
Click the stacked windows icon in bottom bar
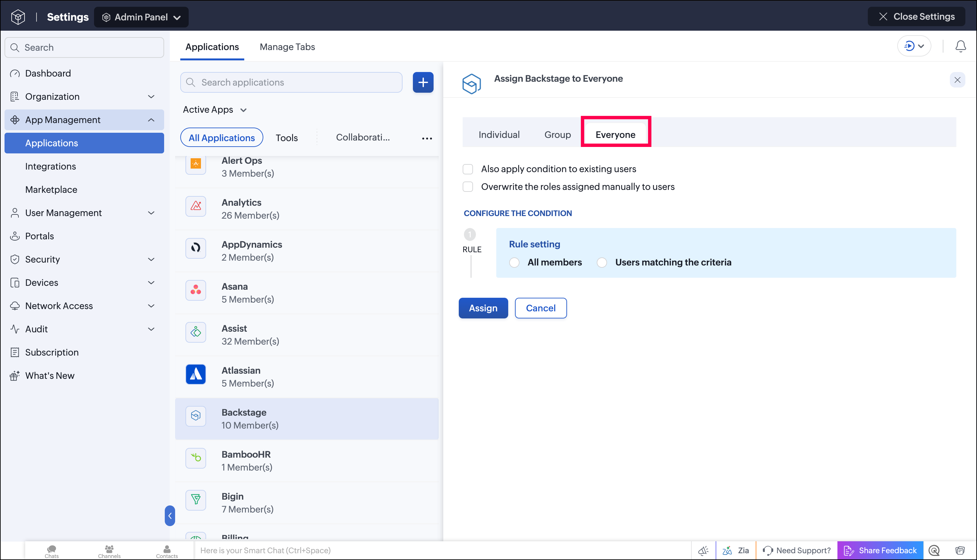[x=960, y=550]
